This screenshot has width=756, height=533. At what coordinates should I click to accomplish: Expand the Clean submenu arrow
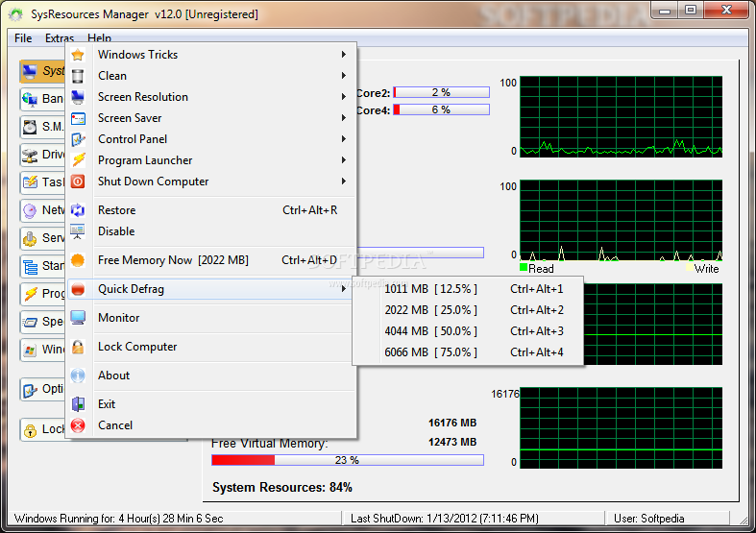pyautogui.click(x=344, y=76)
